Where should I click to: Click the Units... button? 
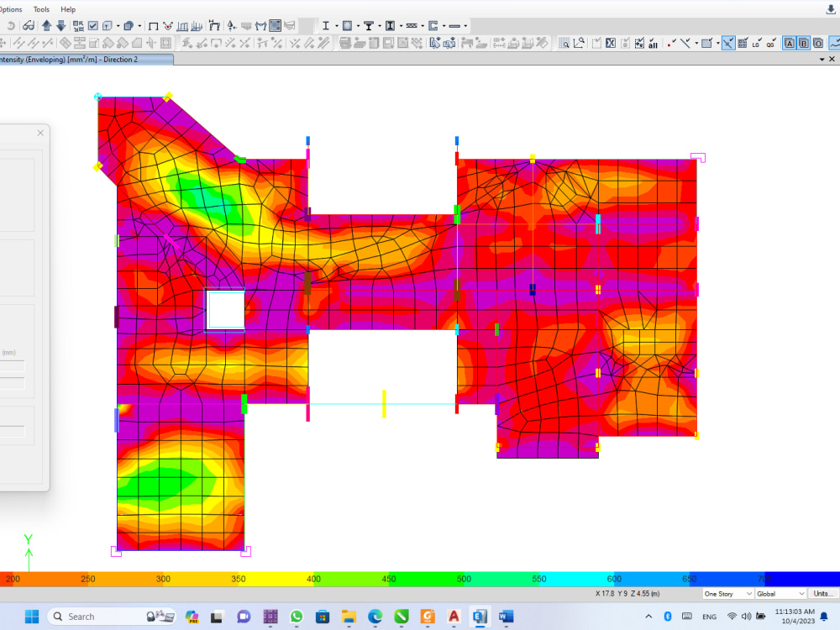(823, 593)
